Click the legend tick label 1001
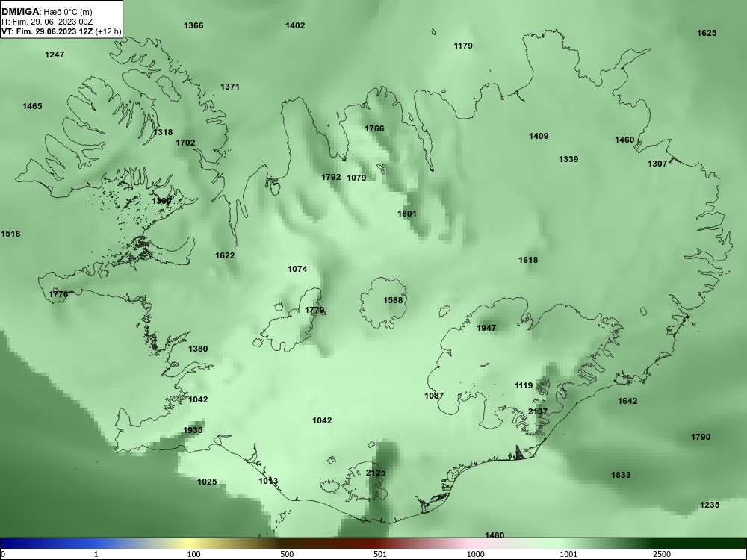The height and width of the screenshot is (560, 747). click(568, 555)
